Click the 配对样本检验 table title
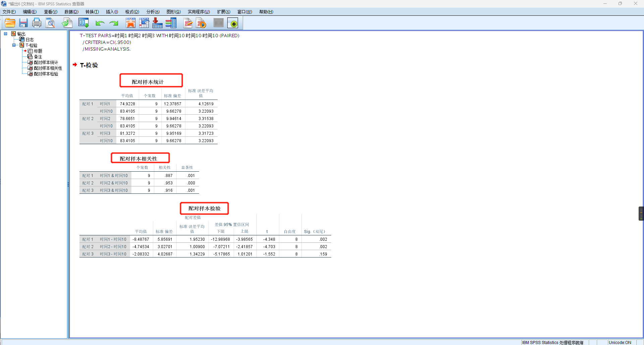This screenshot has height=345, width=644. click(204, 208)
